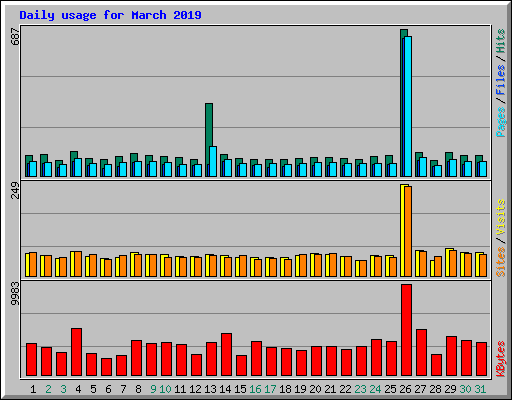512x400 pixels.
Task: Click the day 4 x-axis label
Action: click(x=78, y=389)
